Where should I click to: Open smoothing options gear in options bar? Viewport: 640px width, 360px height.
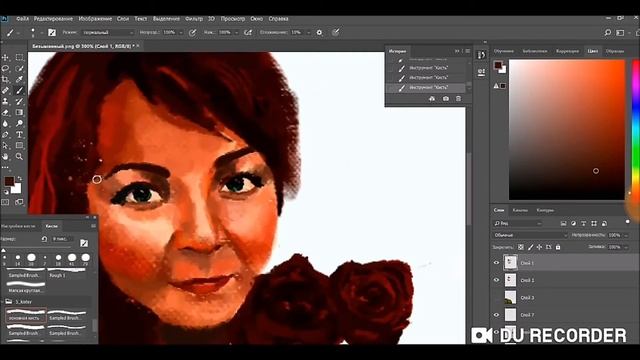click(319, 32)
